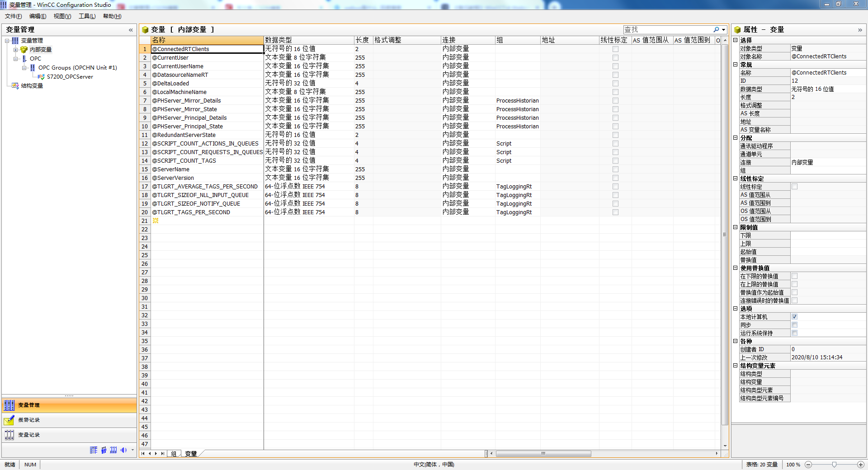Collapse the 结构变量元素 property section
The image size is (868, 470).
tap(736, 366)
